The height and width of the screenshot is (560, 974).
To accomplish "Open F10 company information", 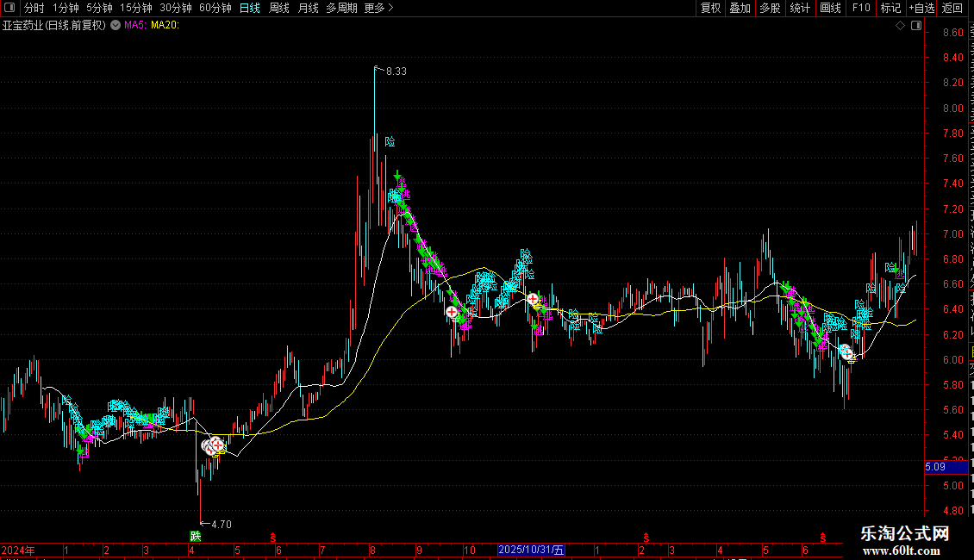I will tap(861, 8).
